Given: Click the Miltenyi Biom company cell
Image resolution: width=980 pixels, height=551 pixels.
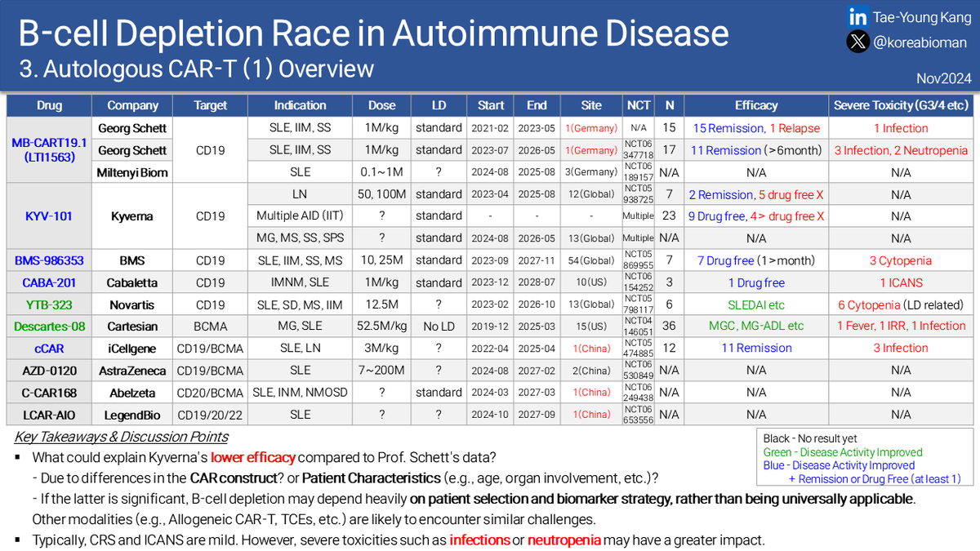Looking at the screenshot, I should click(131, 172).
